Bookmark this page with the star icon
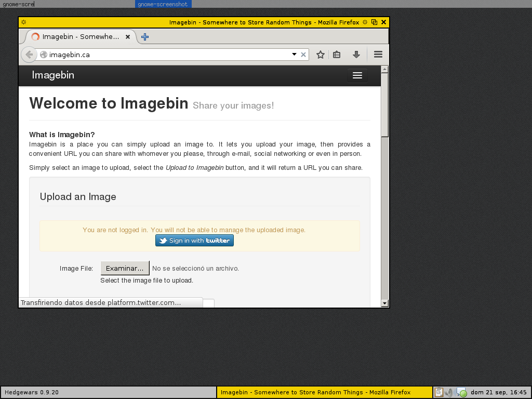 click(x=320, y=55)
